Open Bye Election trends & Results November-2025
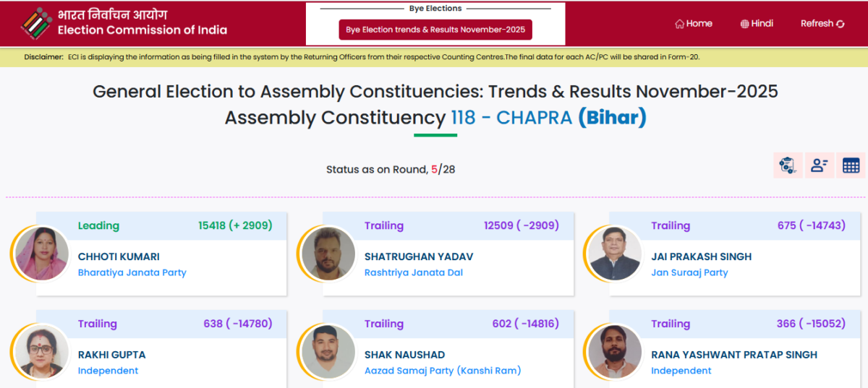868x388 pixels. coord(435,30)
